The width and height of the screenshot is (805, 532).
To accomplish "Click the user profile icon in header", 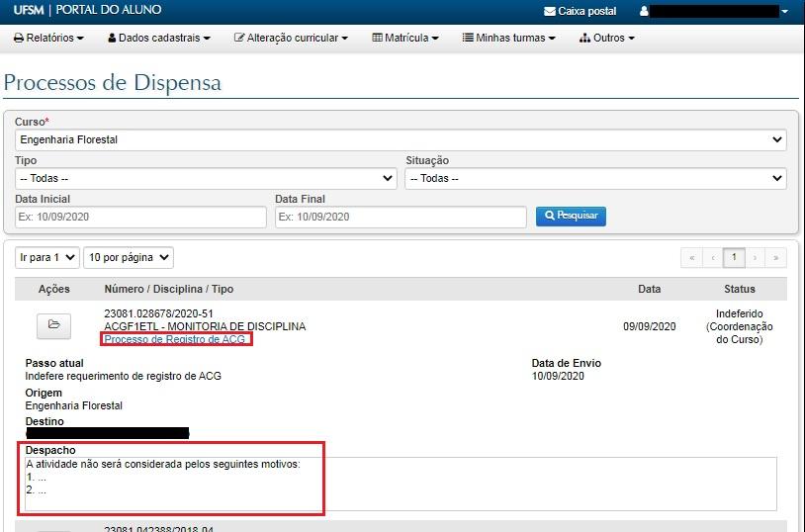I will pos(645,12).
